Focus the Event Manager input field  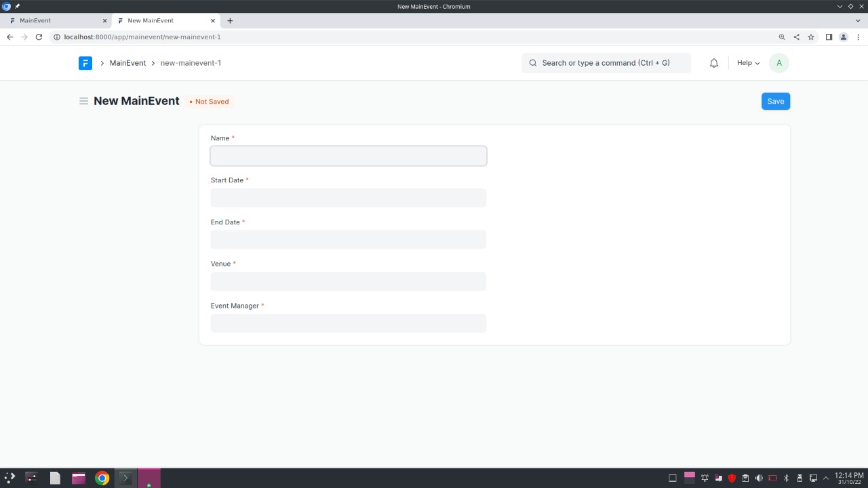[349, 323]
